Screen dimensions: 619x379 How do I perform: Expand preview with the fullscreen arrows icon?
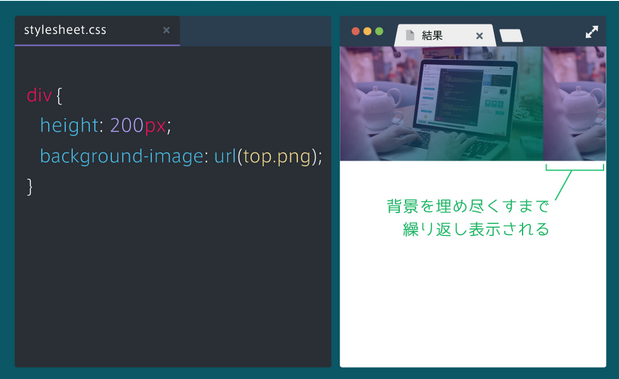(591, 32)
